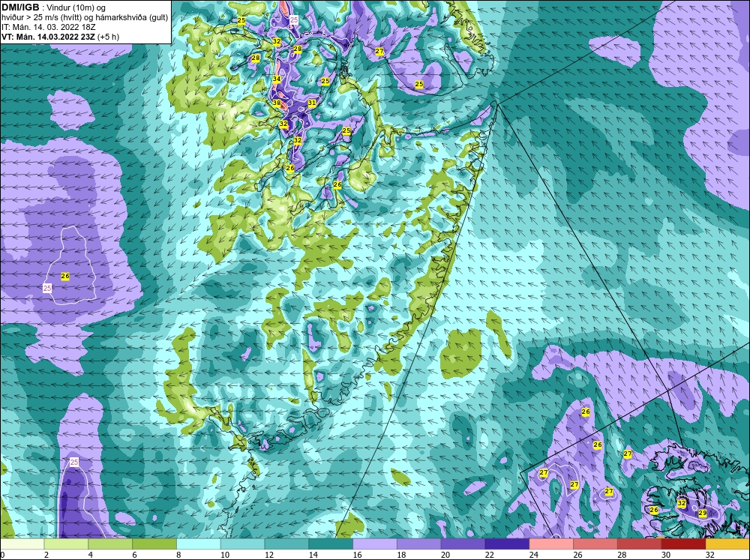Click the legend scale number 12
This screenshot has width=750, height=560.
(269, 555)
